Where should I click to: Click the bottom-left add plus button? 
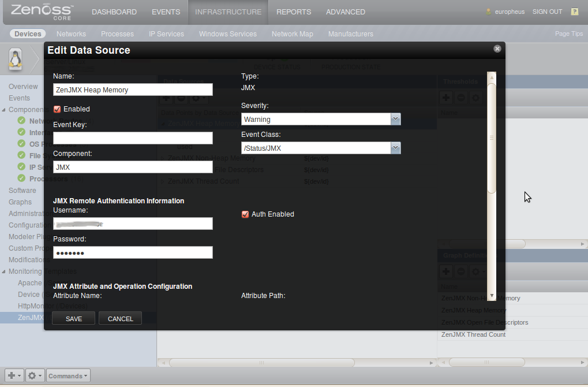tap(14, 375)
